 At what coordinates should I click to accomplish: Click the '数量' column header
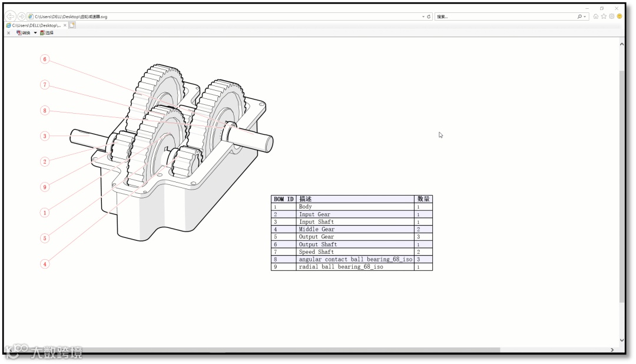pos(423,199)
